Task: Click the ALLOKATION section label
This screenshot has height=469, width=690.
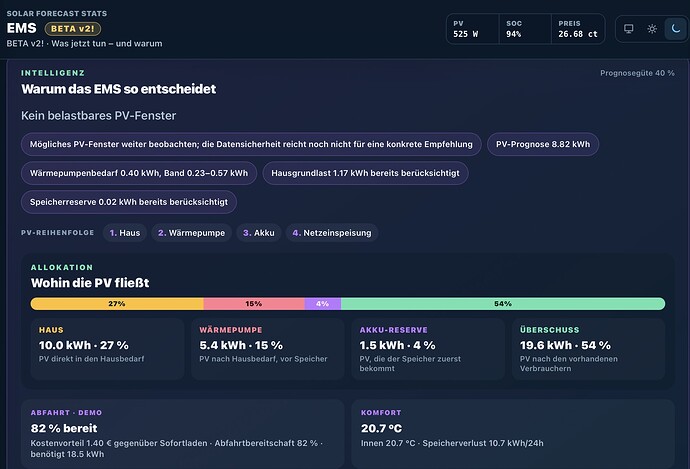Action: (62, 267)
